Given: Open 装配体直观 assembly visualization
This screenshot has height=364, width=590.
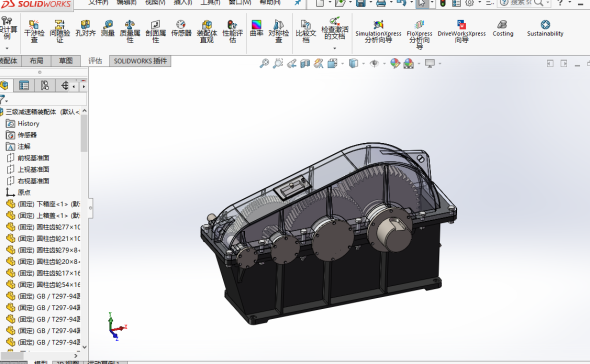Looking at the screenshot, I should pyautogui.click(x=207, y=31).
